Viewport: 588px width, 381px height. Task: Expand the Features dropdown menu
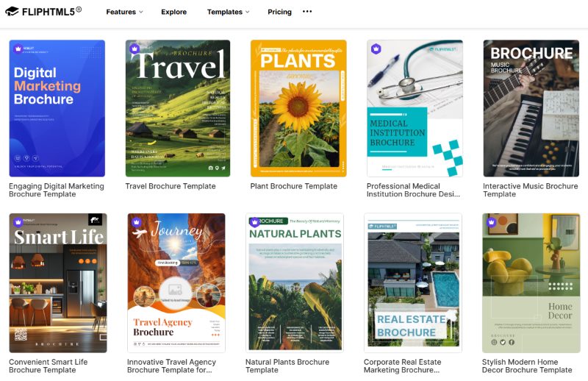coord(124,12)
